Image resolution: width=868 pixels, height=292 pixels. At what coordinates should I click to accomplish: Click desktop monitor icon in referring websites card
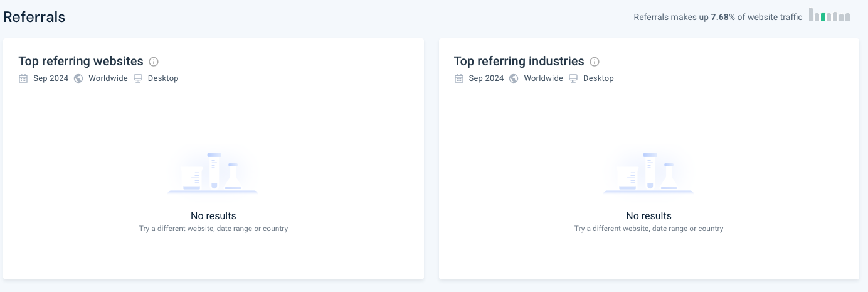138,78
